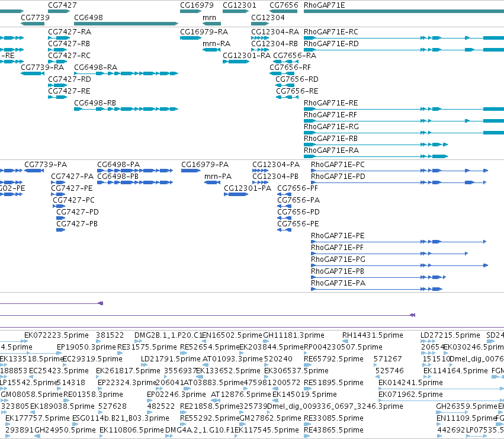Image resolution: width=504 pixels, height=439 pixels.
Task: Select transcript CG7656-RE
Action: pos(287,97)
